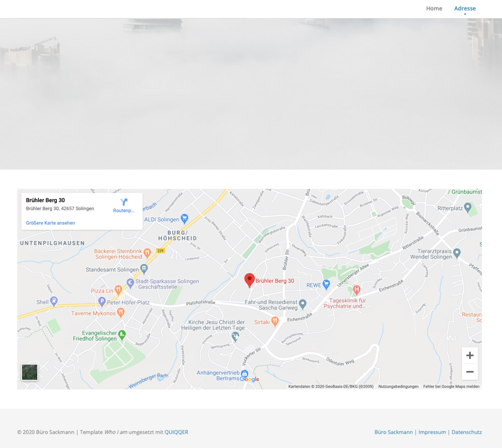Open the Tierarztpraxis Wendel Solingen marker
This screenshot has height=448, width=502.
457,253
